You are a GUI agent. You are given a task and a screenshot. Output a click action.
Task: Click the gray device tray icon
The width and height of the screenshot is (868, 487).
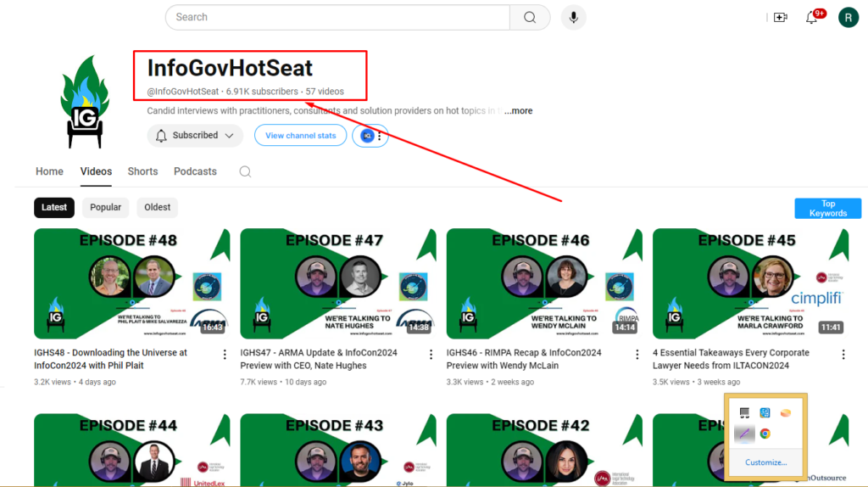[744, 412]
